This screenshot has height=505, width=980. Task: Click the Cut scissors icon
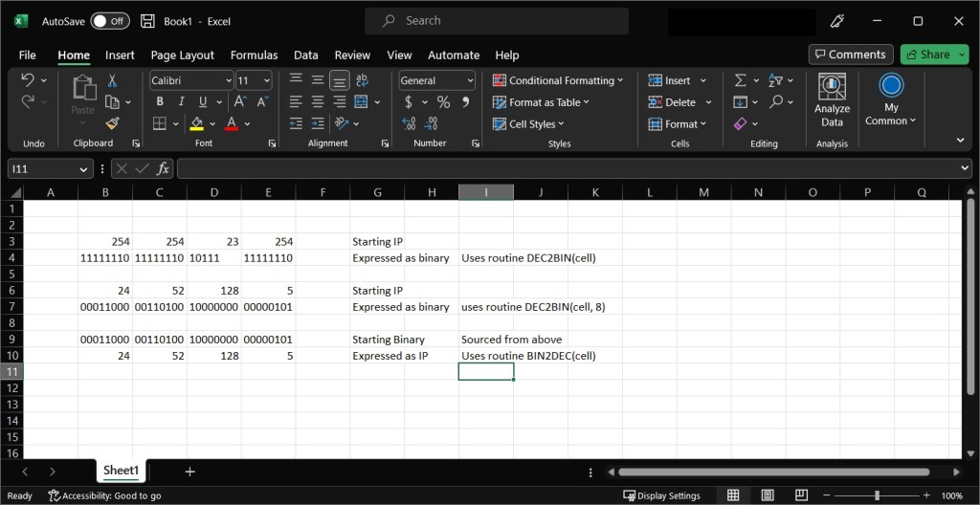(112, 81)
